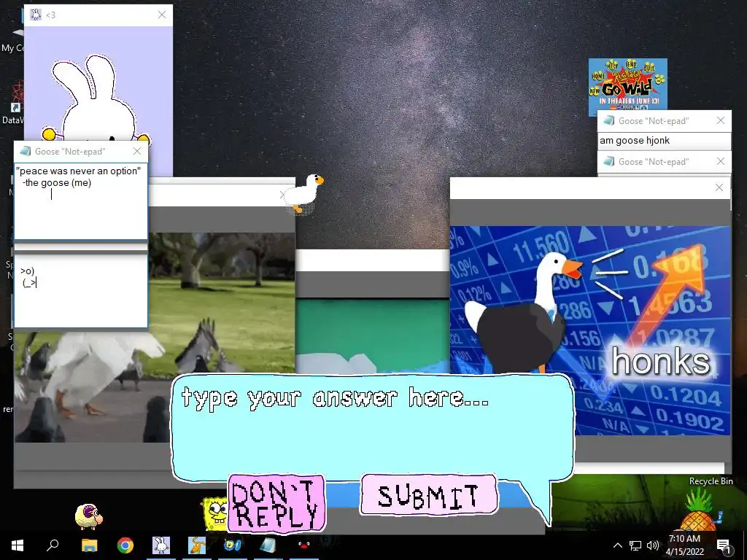
Task: Show hidden system tray icons
Action: click(617, 545)
